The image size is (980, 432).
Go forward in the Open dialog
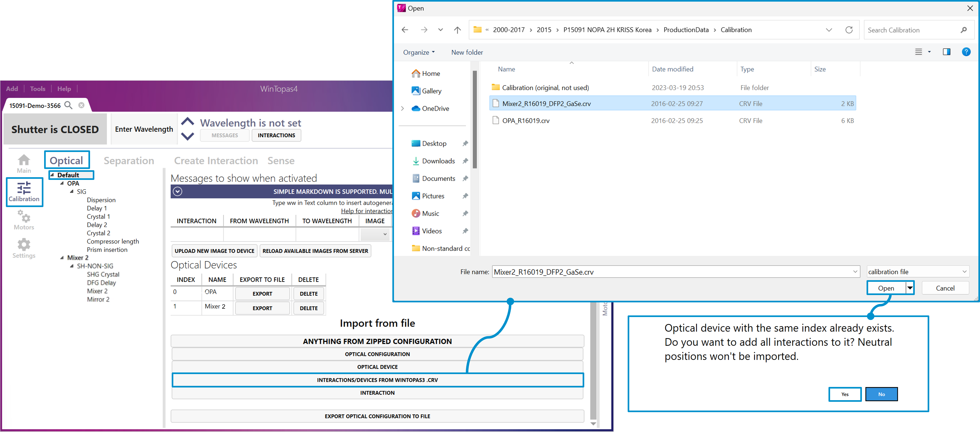coord(424,30)
